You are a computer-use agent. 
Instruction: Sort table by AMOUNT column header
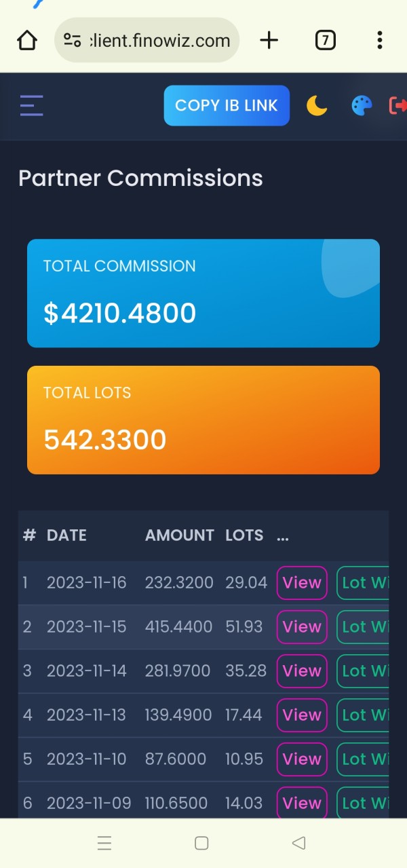pyautogui.click(x=179, y=535)
